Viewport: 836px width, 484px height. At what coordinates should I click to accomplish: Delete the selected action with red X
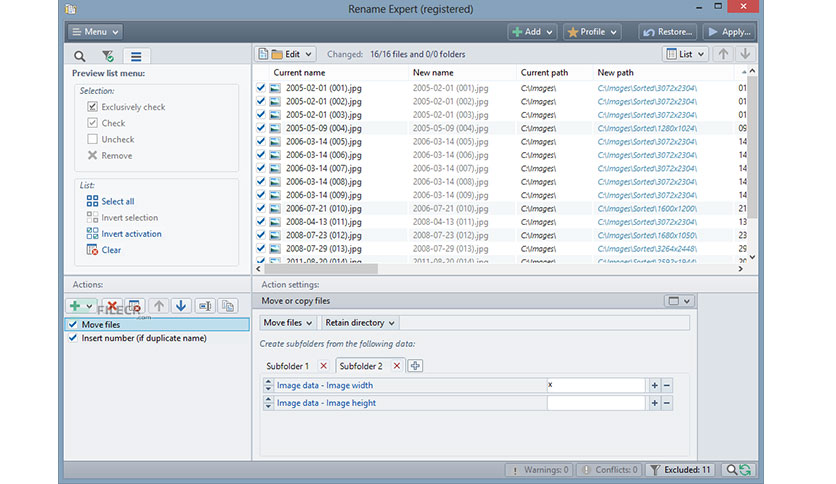coord(112,306)
